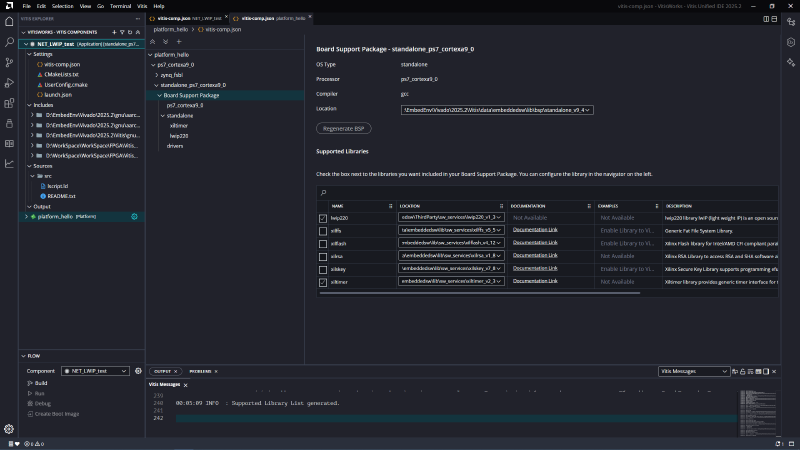
Task: Open the Selection menu
Action: click(x=62, y=6)
